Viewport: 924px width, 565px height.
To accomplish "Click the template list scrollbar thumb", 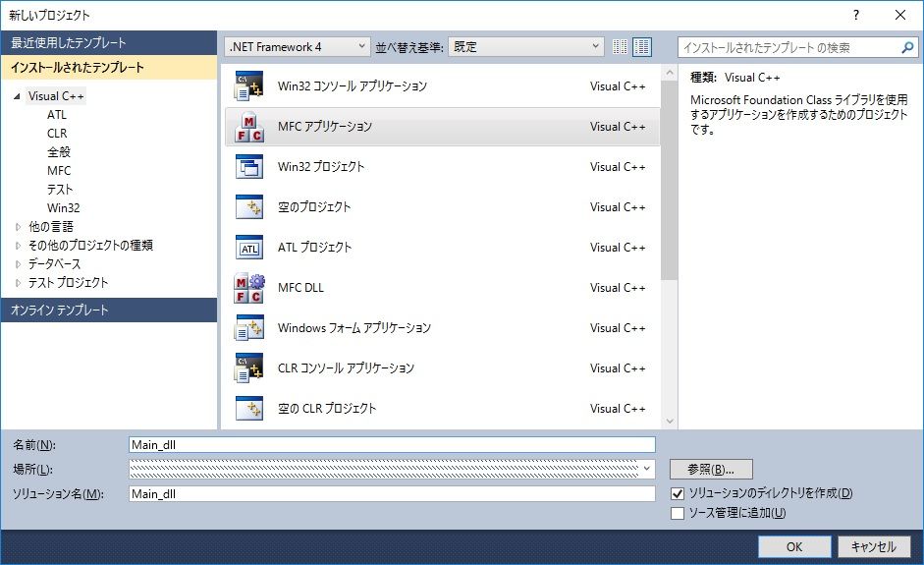I will 669,180.
